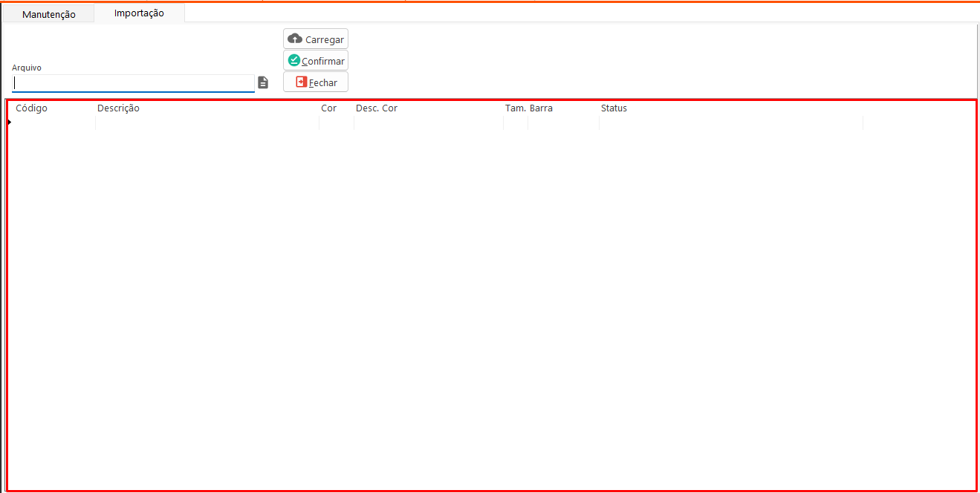Close the form with the Fechar button
The width and height of the screenshot is (980, 493).
coord(316,82)
